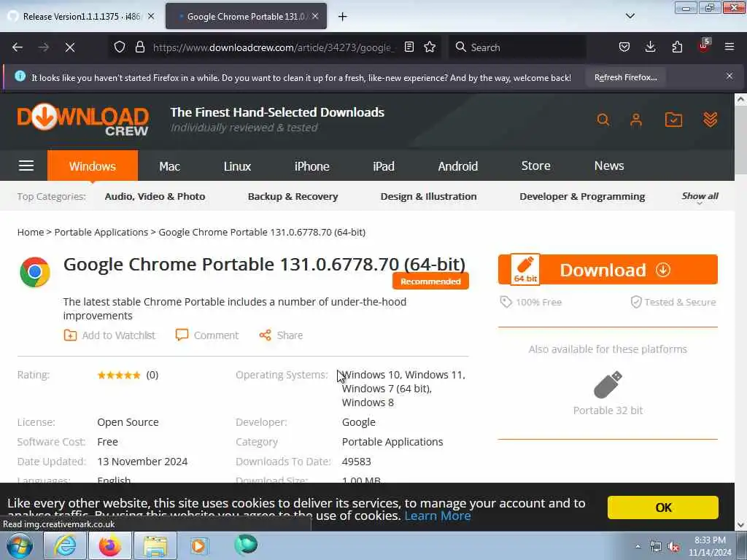Open the Firefox downloads panel

[650, 47]
